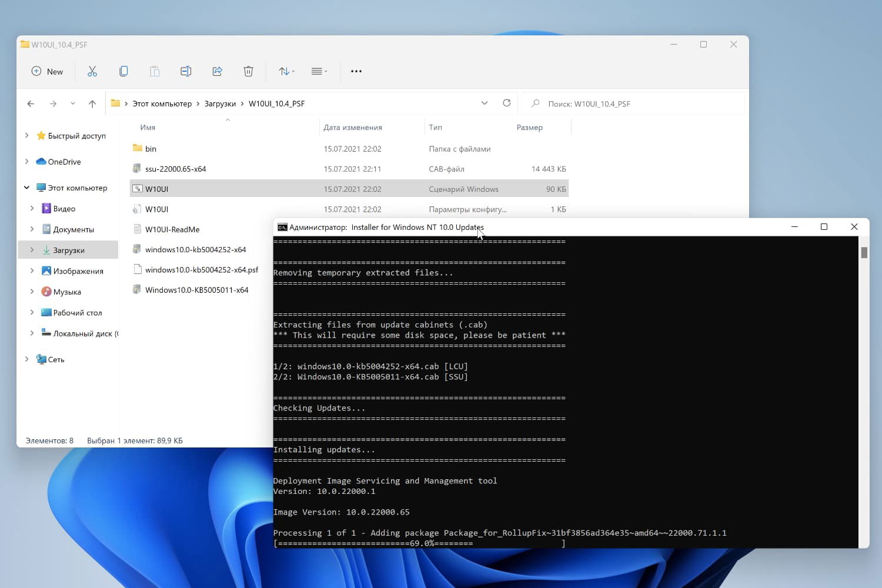
Task: Click 'Этот компьютер' in the address breadcrumb
Action: 162,103
